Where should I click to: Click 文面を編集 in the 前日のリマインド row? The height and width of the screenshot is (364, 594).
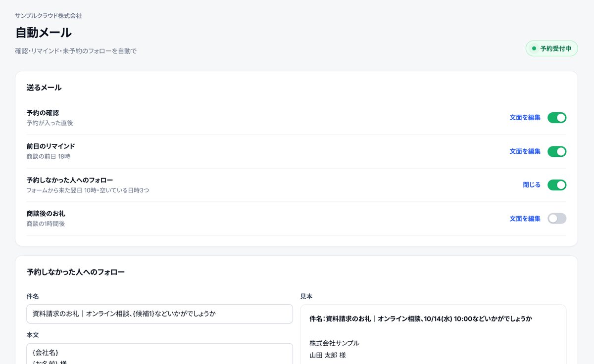coord(525,151)
